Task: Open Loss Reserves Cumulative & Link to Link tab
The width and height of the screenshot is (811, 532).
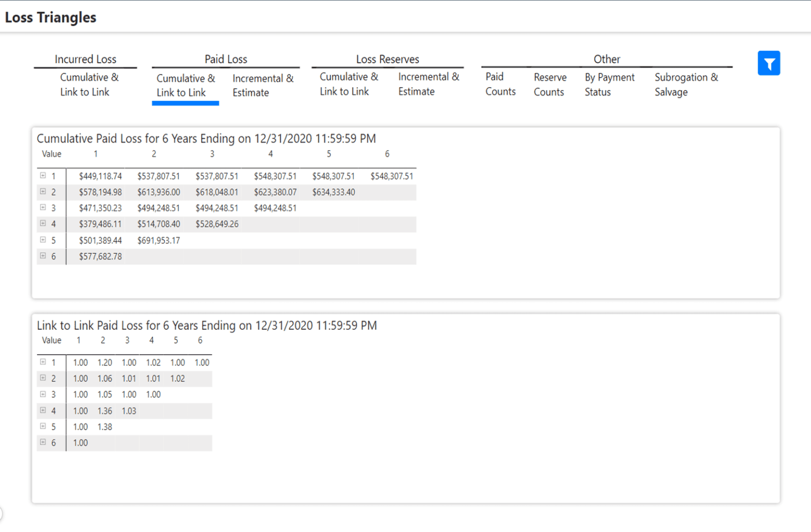Action: point(348,84)
